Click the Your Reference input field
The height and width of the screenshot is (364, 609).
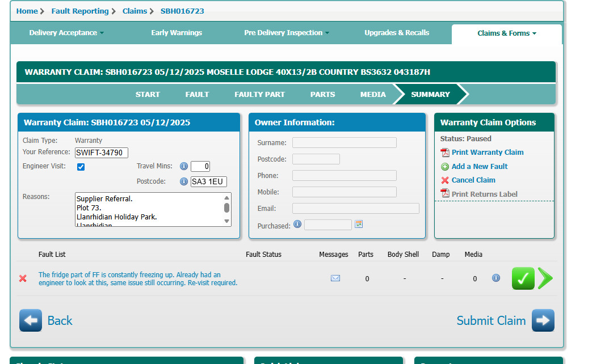pyautogui.click(x=102, y=153)
